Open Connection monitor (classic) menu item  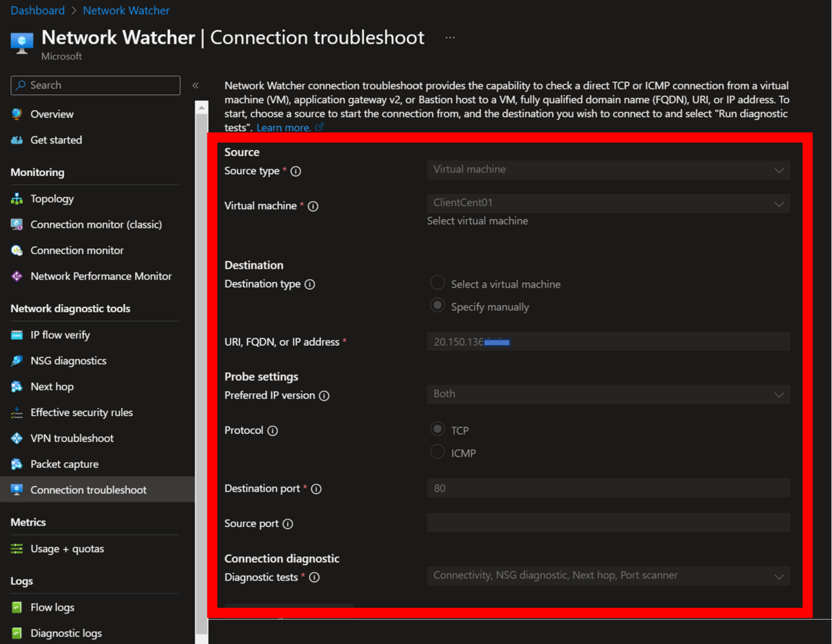(x=95, y=225)
